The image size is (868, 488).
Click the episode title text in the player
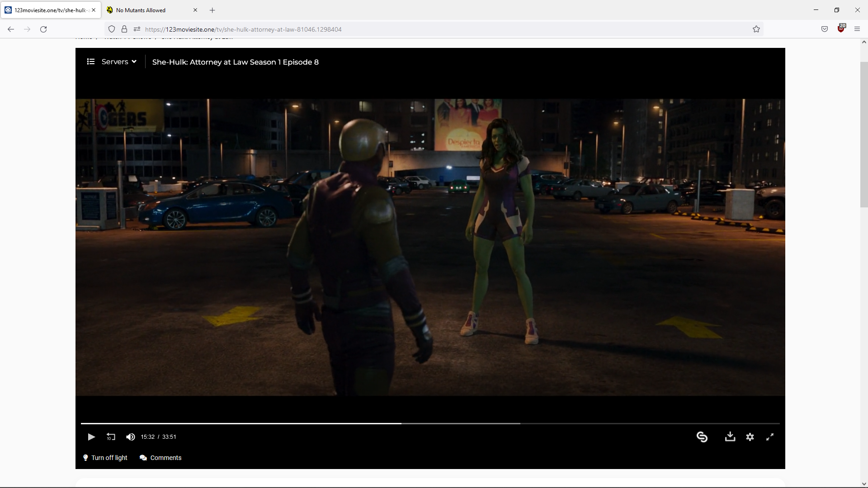click(236, 62)
